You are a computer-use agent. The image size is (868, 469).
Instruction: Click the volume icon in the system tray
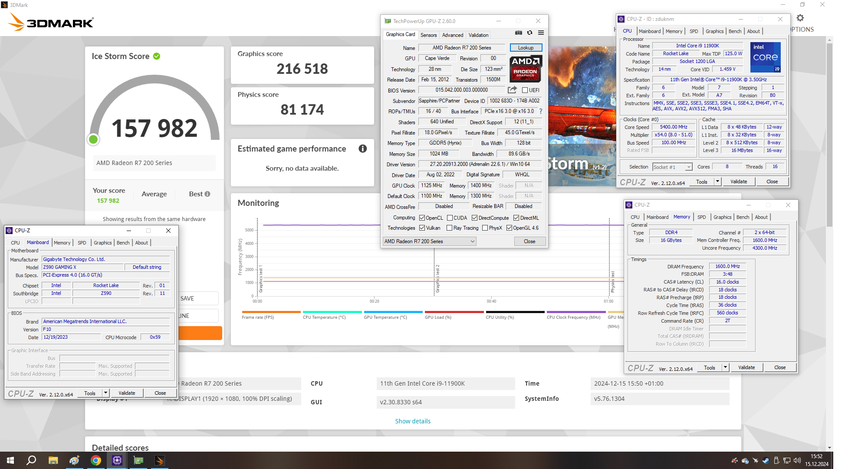[x=797, y=460]
